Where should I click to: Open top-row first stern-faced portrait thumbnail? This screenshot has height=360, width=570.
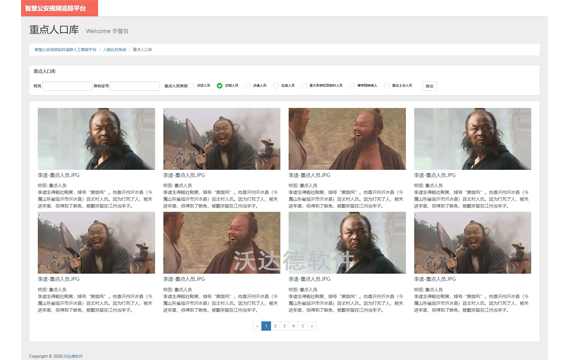point(96,139)
